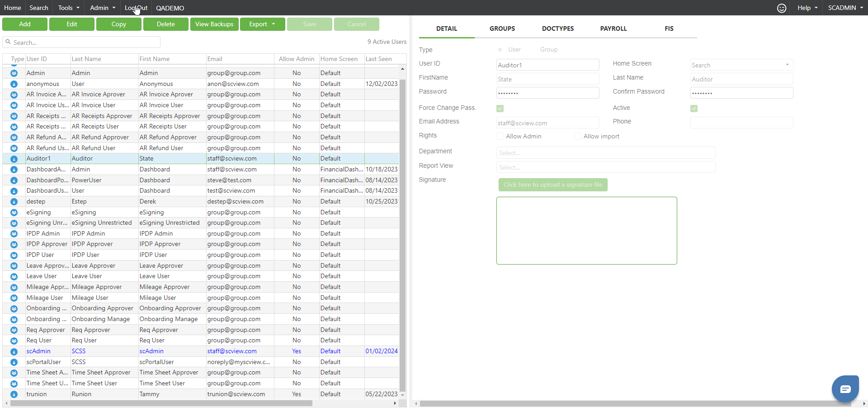Click the Phone input field
The width and height of the screenshot is (868, 412).
tap(741, 123)
